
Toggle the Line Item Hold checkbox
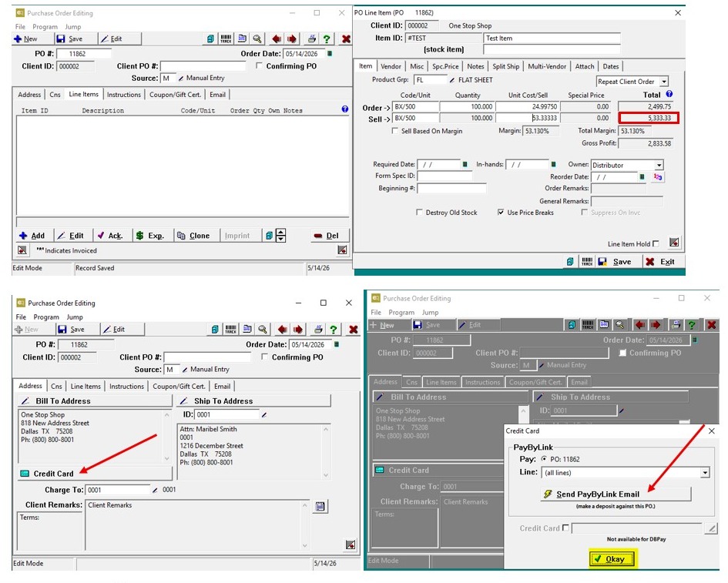click(x=656, y=243)
